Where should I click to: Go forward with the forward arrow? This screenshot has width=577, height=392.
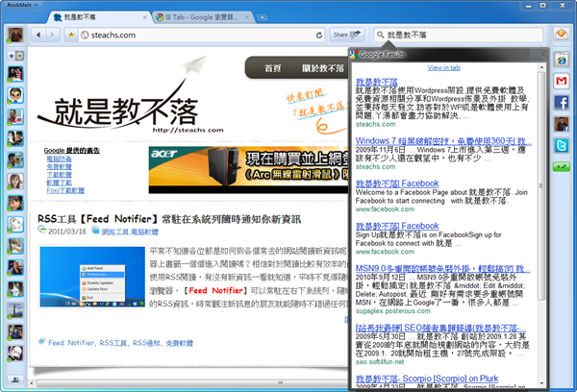coord(52,35)
